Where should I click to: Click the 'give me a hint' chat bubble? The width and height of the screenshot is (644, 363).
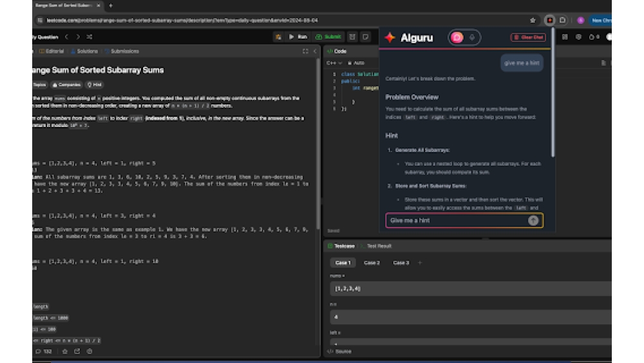[x=522, y=63]
